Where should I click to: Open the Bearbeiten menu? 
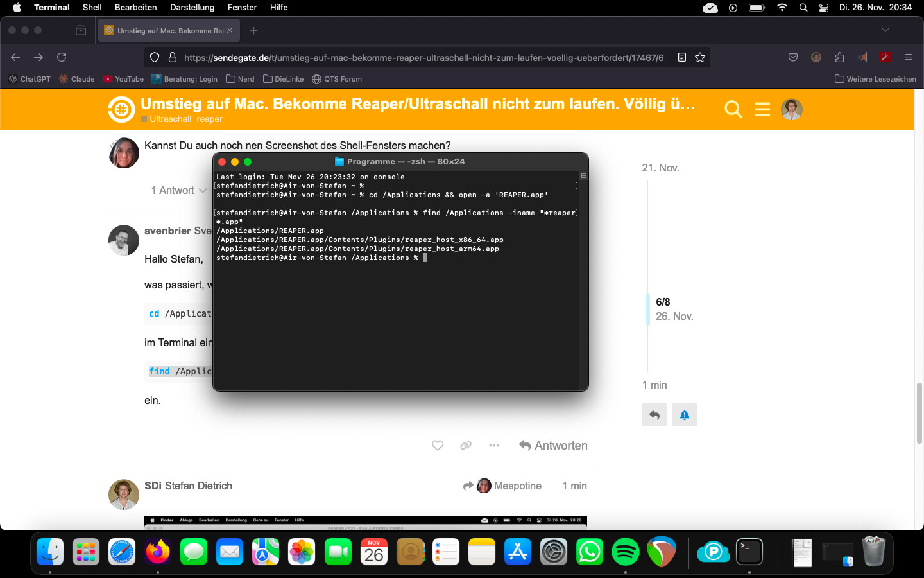(x=135, y=8)
